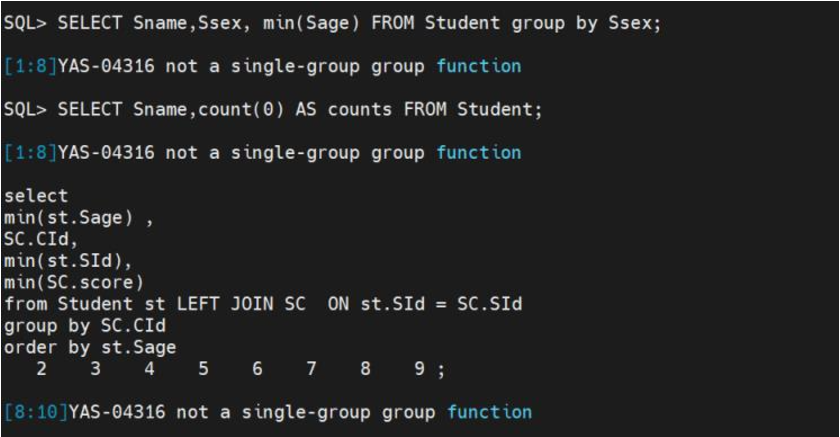Click the 'group by SC.CId' line
Screen dimensions: 840x437
[x=85, y=326]
